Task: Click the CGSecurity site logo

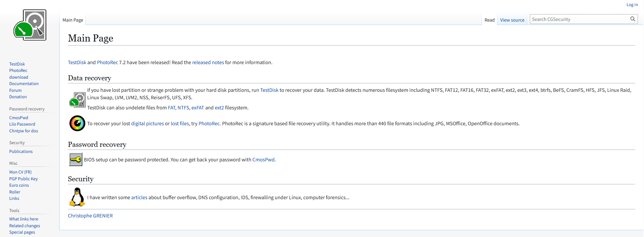Action: (30, 25)
